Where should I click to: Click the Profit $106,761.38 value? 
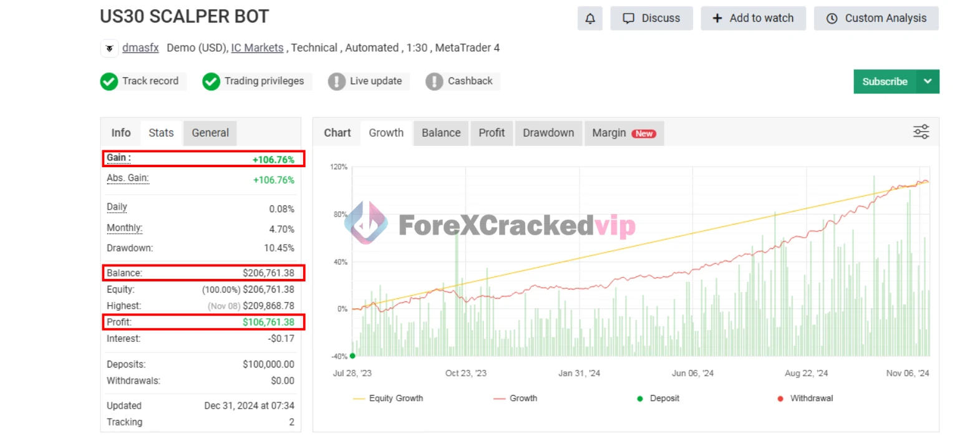click(268, 322)
